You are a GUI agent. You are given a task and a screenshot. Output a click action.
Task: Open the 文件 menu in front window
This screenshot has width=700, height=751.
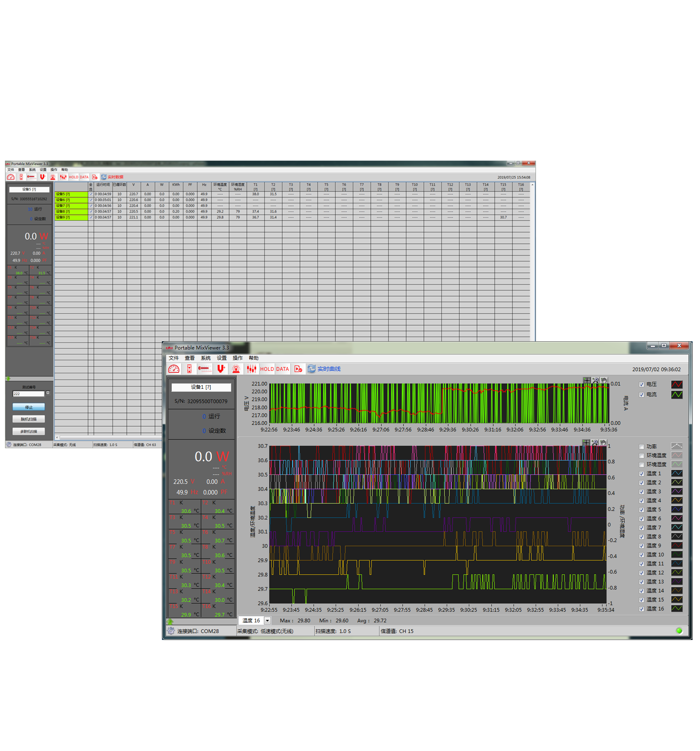click(x=174, y=358)
